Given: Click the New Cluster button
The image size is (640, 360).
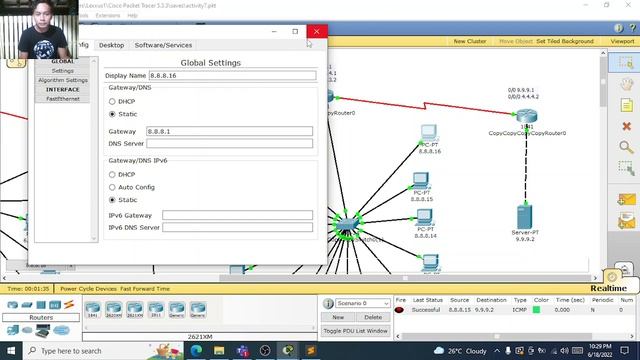Looking at the screenshot, I should (470, 41).
